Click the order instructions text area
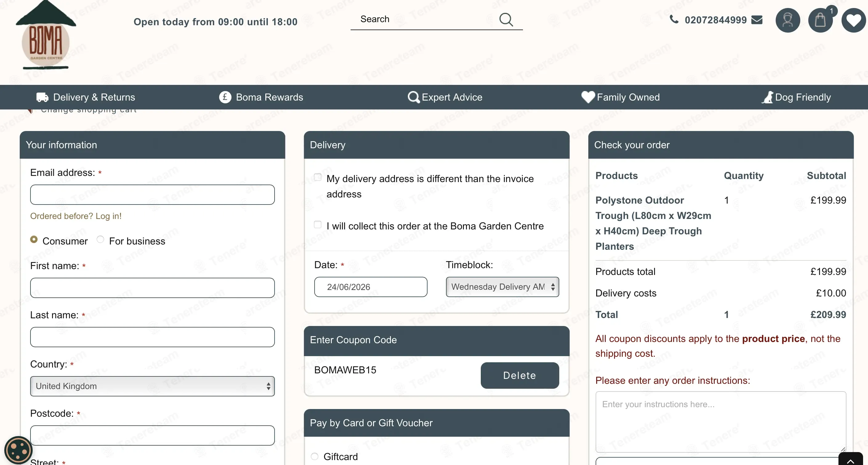868x465 pixels. 721,422
